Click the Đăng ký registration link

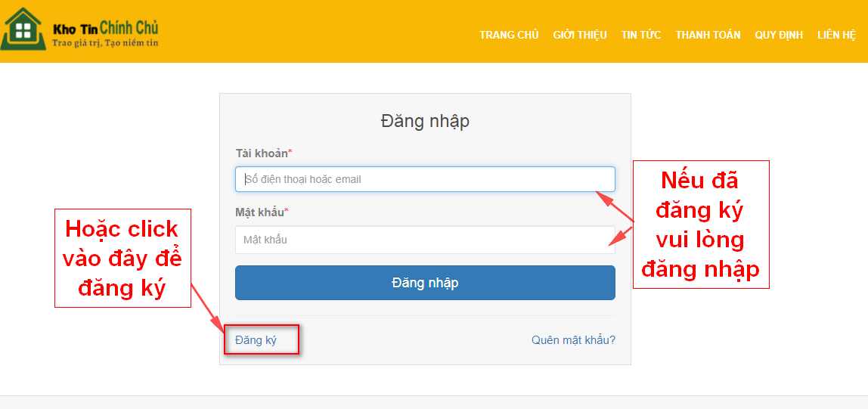pyautogui.click(x=256, y=340)
